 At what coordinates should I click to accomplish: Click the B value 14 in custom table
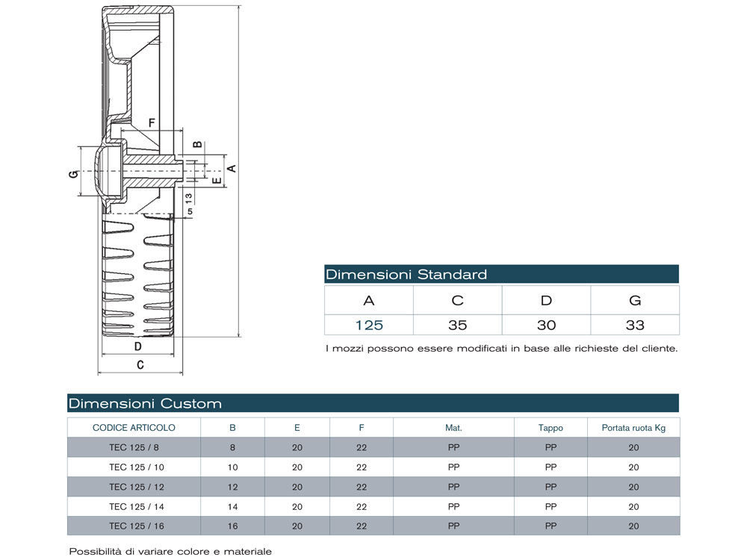[232, 506]
